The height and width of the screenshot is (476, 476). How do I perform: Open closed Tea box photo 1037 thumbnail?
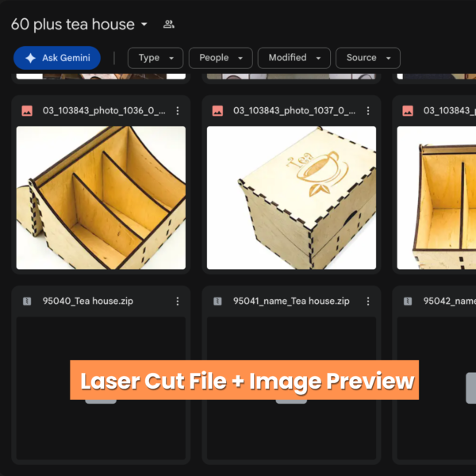click(291, 198)
